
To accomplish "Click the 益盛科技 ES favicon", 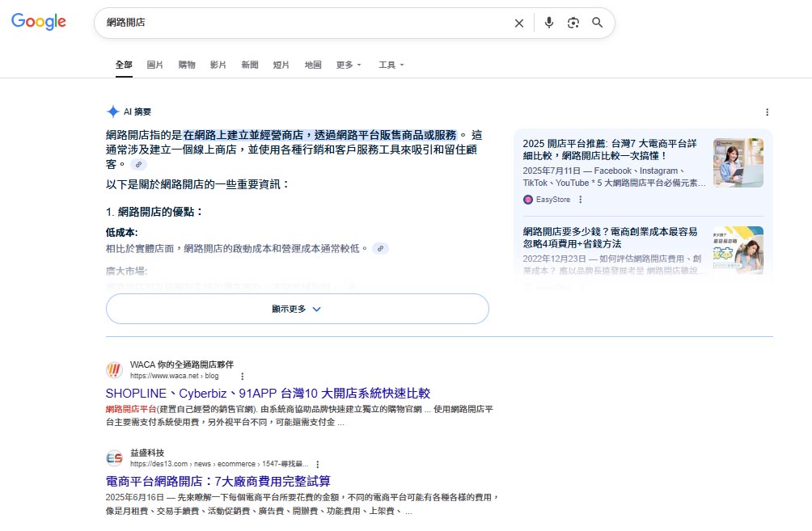I will (x=115, y=457).
